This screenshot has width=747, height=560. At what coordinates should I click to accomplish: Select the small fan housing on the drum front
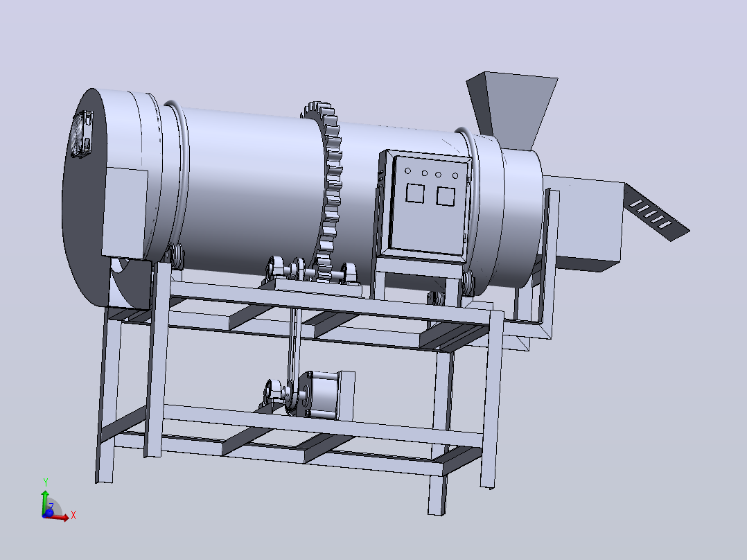point(82,134)
